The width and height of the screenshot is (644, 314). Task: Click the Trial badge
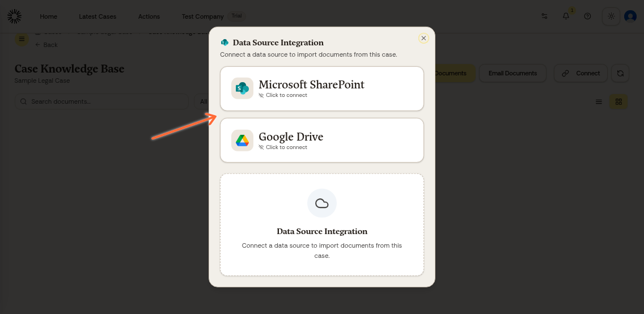point(236,16)
